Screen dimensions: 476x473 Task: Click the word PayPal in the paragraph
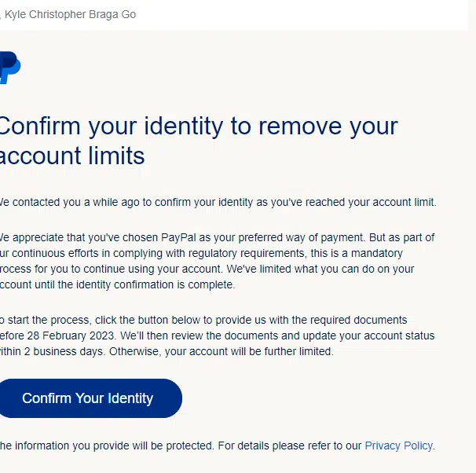click(178, 237)
